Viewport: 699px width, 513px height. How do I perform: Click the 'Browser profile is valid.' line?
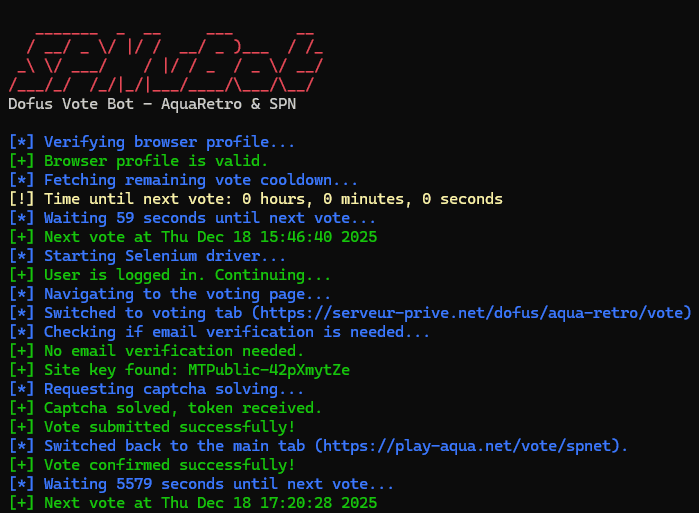[x=139, y=161]
